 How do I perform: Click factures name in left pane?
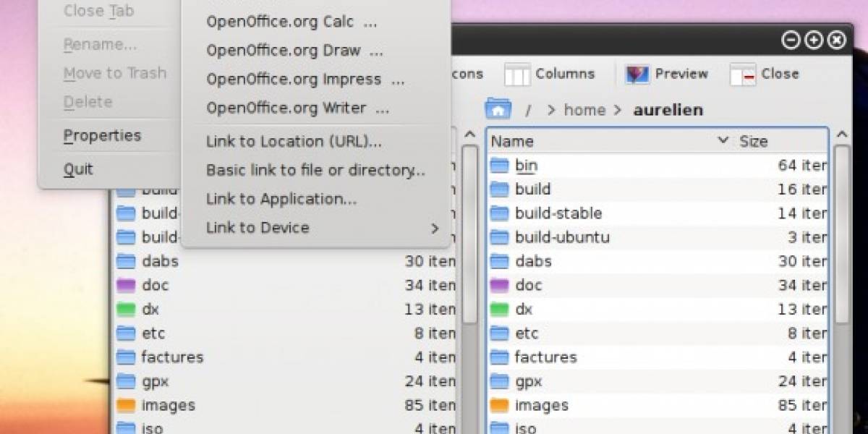click(x=172, y=357)
